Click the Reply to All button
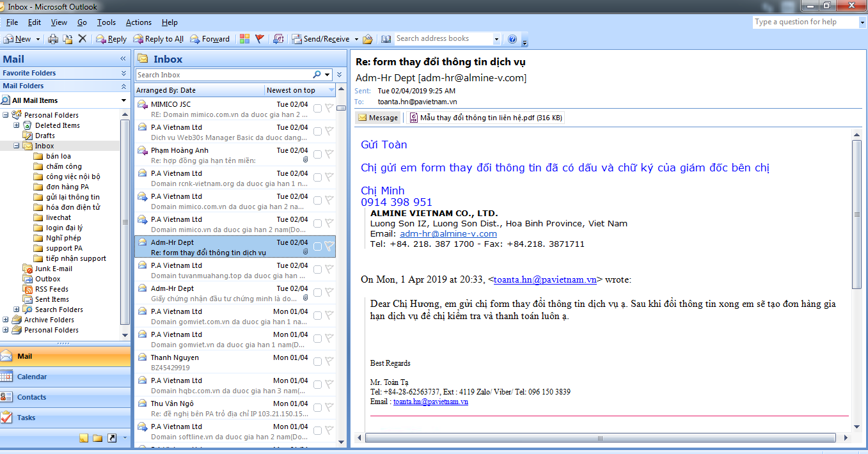The height and width of the screenshot is (454, 868). coord(158,39)
